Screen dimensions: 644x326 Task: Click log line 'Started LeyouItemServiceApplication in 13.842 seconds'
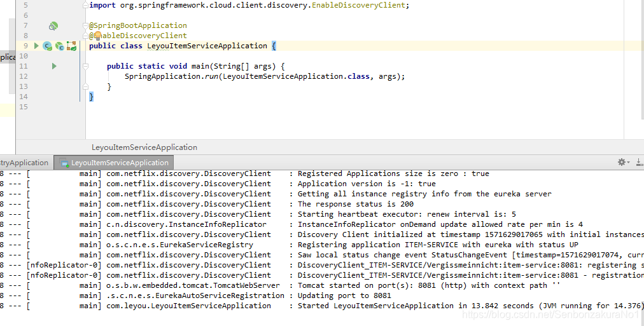[471, 306]
